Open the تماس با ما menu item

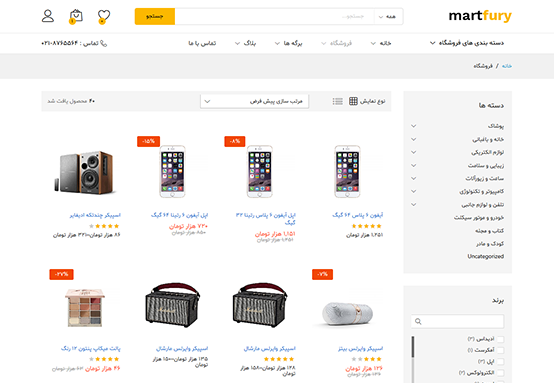point(202,43)
